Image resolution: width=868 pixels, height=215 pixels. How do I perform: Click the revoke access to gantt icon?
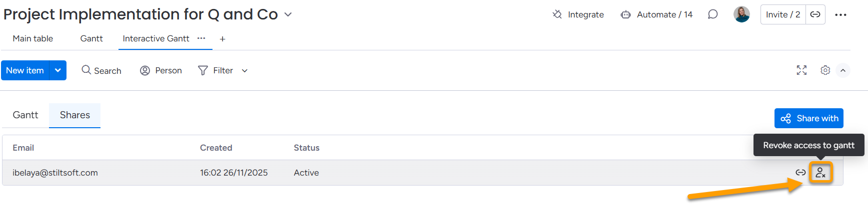click(x=820, y=173)
